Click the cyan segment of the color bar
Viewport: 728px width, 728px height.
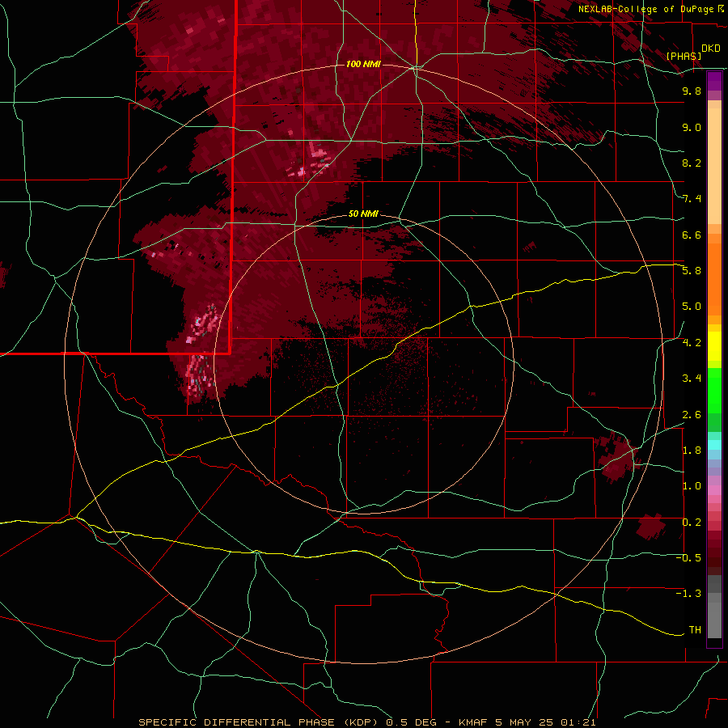click(714, 445)
